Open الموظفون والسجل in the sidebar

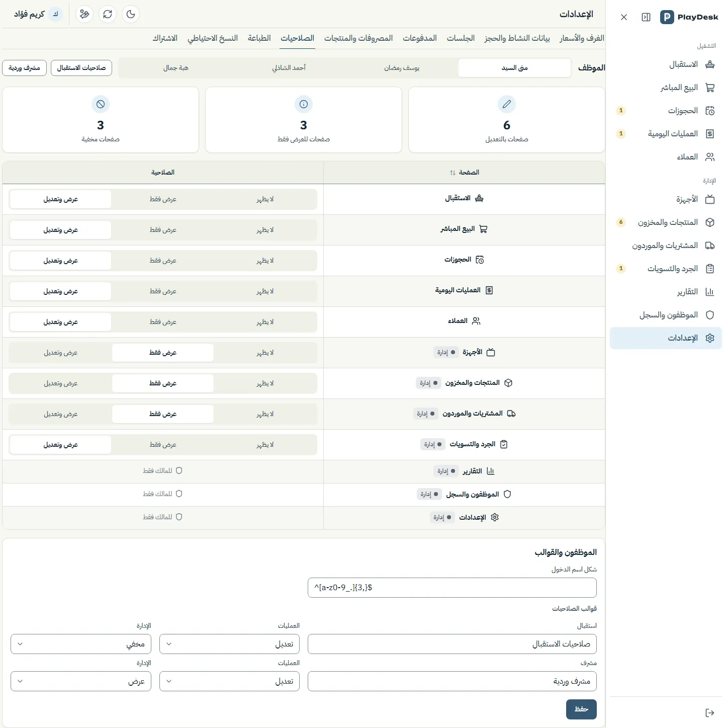[x=666, y=315]
